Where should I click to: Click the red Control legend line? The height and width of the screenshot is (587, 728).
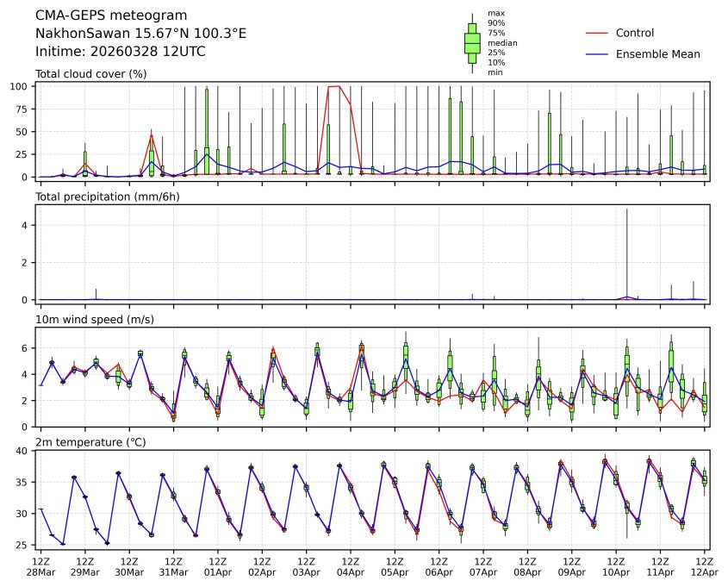point(597,33)
